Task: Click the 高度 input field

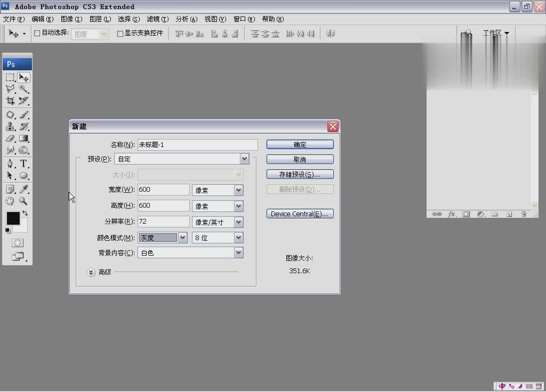Action: [164, 206]
